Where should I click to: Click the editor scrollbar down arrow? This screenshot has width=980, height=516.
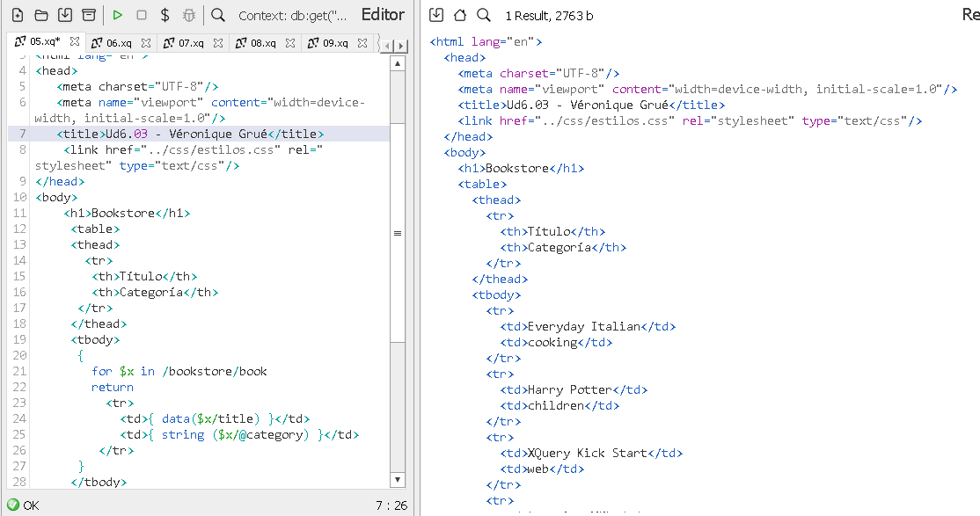click(397, 480)
